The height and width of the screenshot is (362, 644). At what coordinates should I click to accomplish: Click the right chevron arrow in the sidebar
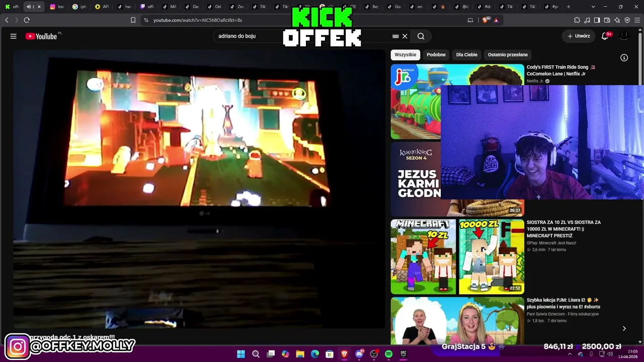point(624,328)
